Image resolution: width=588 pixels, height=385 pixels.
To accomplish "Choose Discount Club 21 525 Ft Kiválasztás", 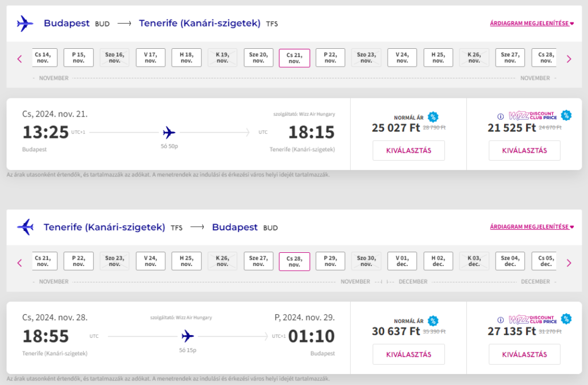I will click(x=525, y=151).
